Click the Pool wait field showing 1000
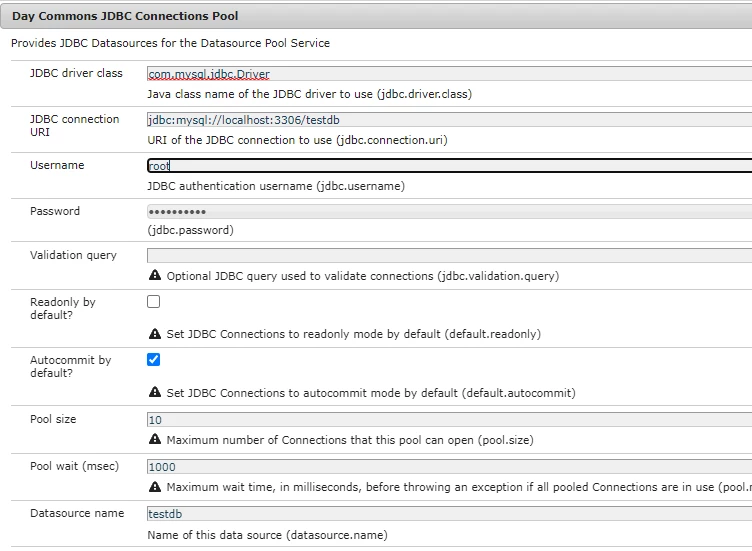The height and width of the screenshot is (551, 752). pyautogui.click(x=448, y=467)
